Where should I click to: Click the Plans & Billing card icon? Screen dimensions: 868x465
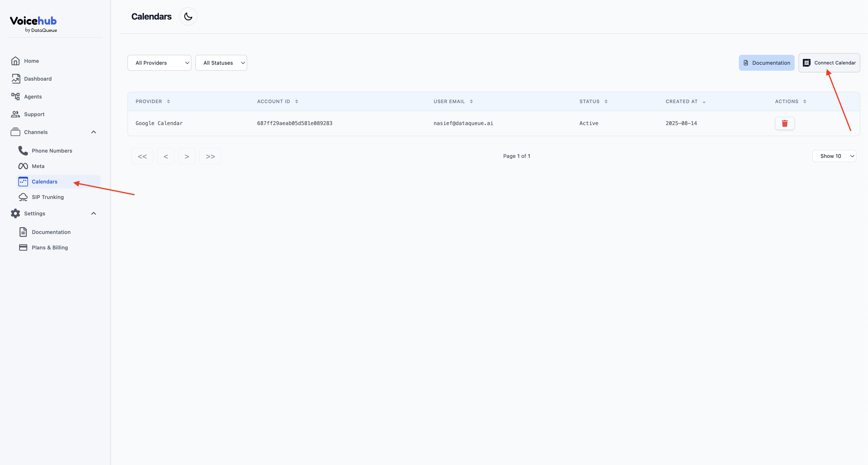[23, 248]
